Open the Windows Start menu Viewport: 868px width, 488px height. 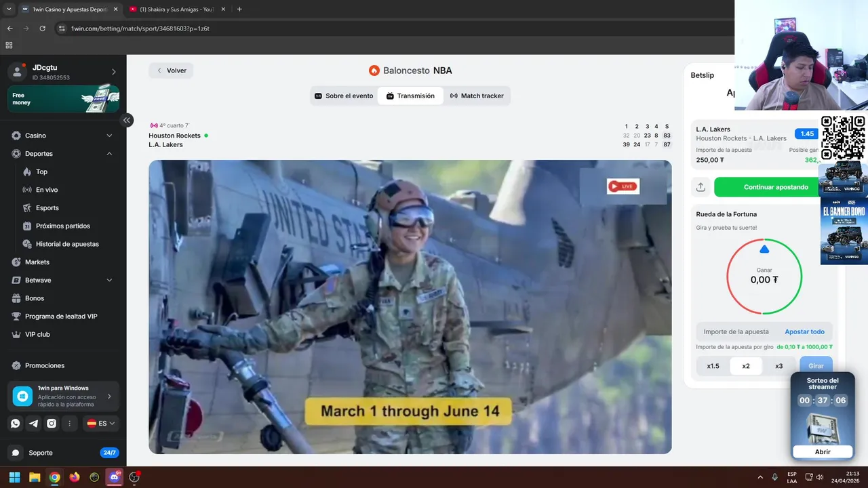coord(14,477)
